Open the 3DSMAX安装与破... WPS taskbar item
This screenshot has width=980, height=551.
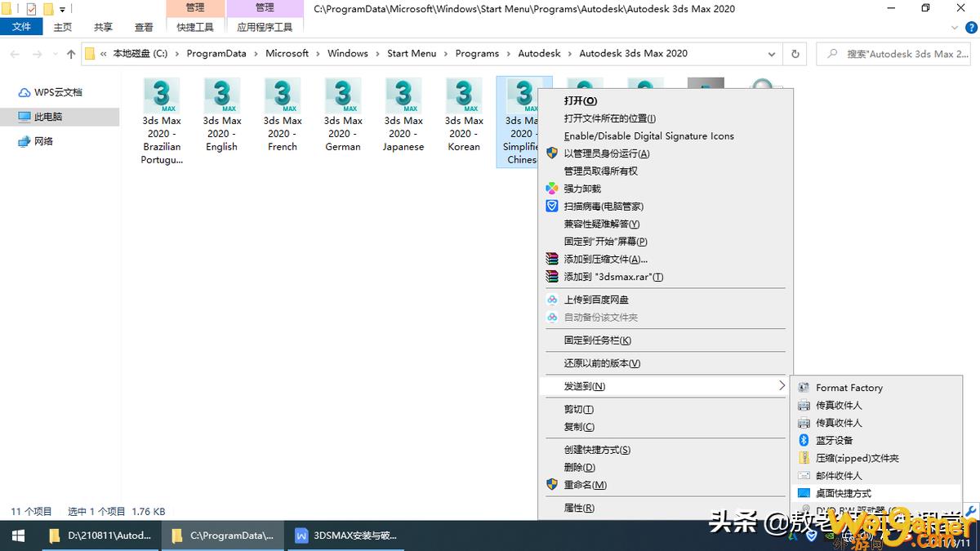346,535
